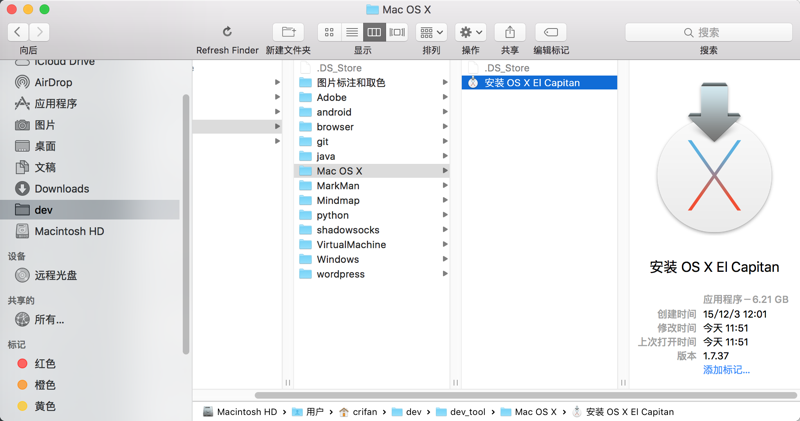
Task: Click dev in the path bar
Action: [407, 412]
